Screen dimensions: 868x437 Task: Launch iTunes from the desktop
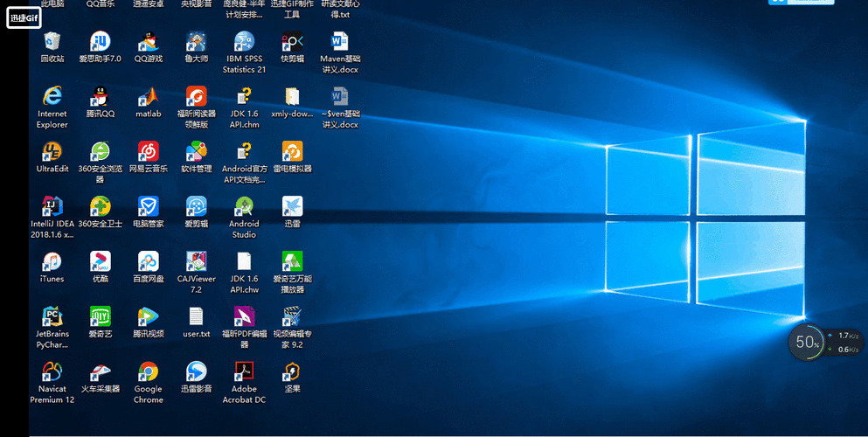(x=52, y=261)
